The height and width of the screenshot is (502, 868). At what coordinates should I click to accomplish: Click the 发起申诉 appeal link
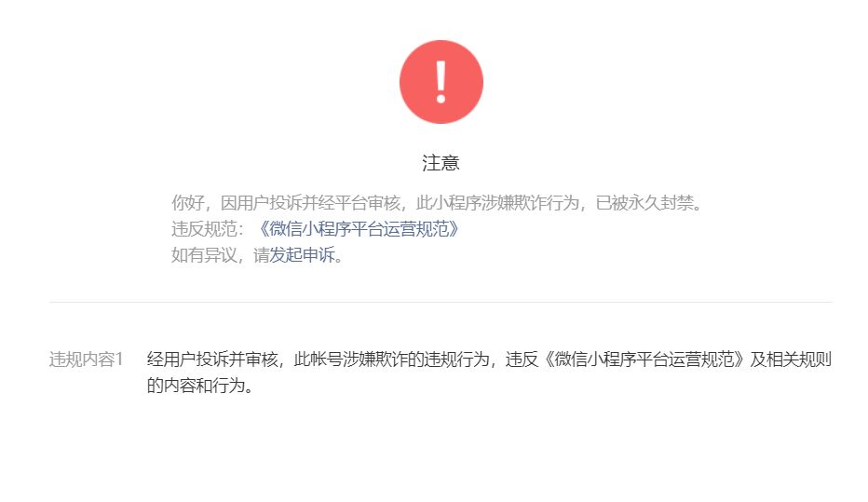coord(303,254)
